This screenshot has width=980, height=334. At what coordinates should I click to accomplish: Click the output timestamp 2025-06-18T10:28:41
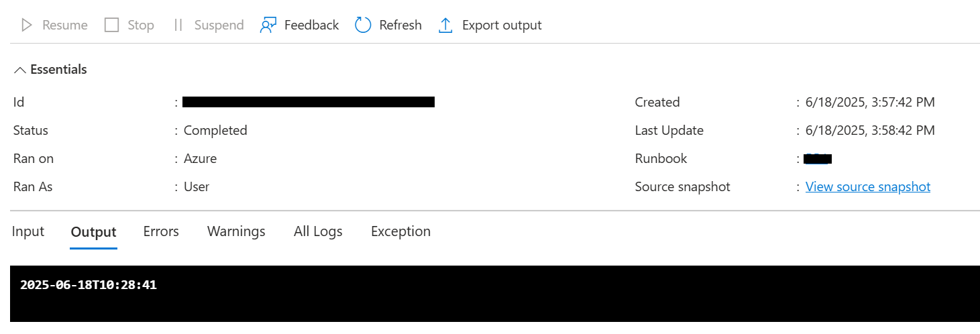click(89, 285)
